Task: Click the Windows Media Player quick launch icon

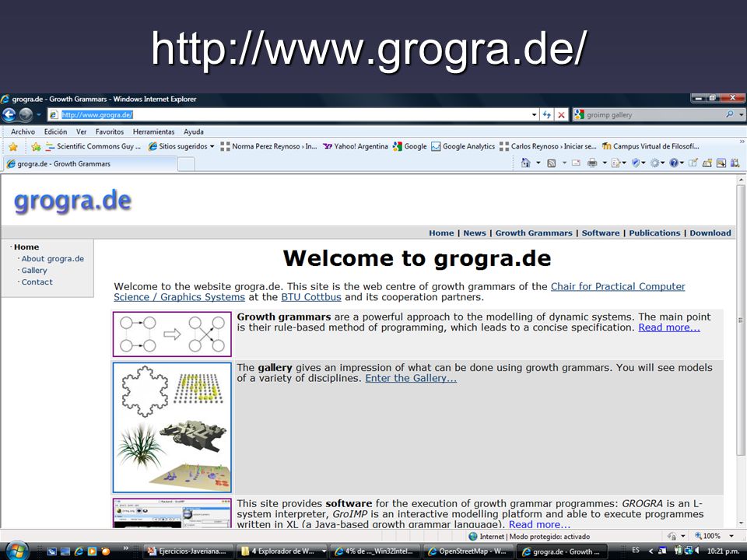Action: click(x=92, y=551)
